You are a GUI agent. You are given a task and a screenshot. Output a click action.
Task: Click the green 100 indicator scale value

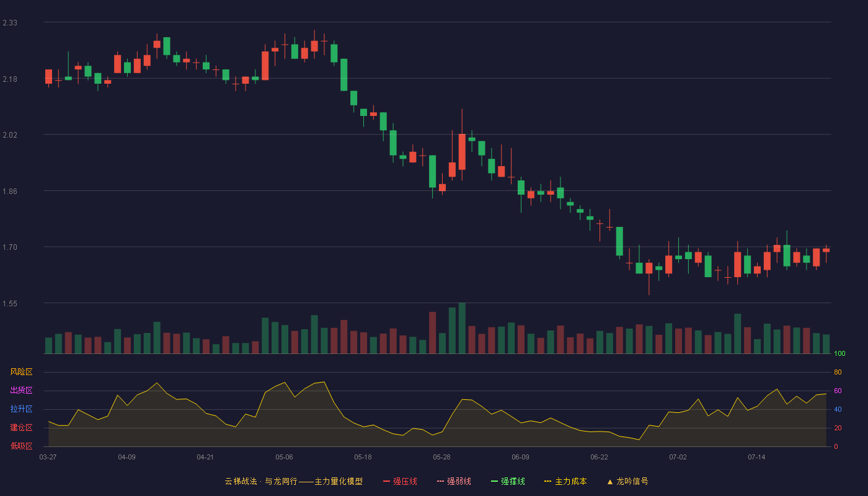pos(839,354)
